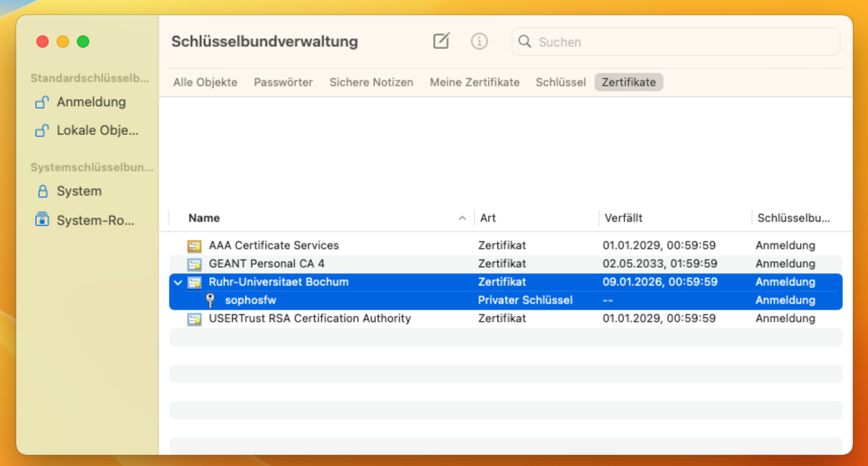This screenshot has height=466, width=868.
Task: Click the USERTrust RSA certificate icon
Action: point(194,319)
